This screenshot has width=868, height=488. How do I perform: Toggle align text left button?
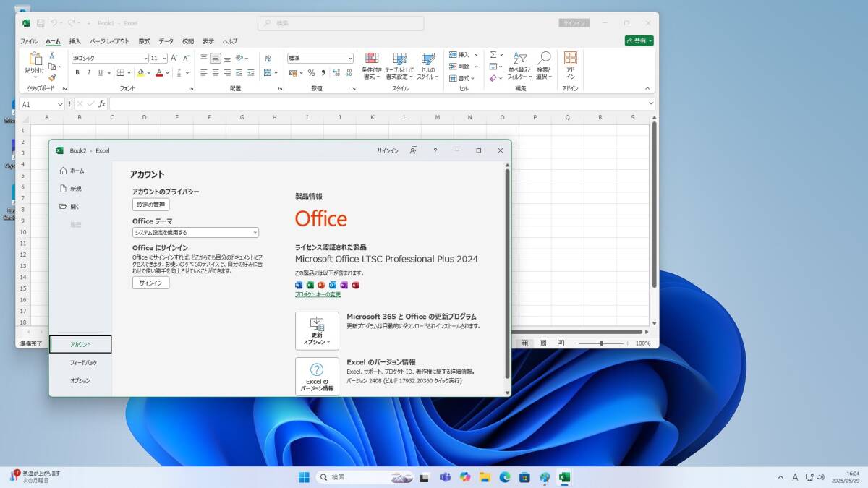tap(204, 72)
